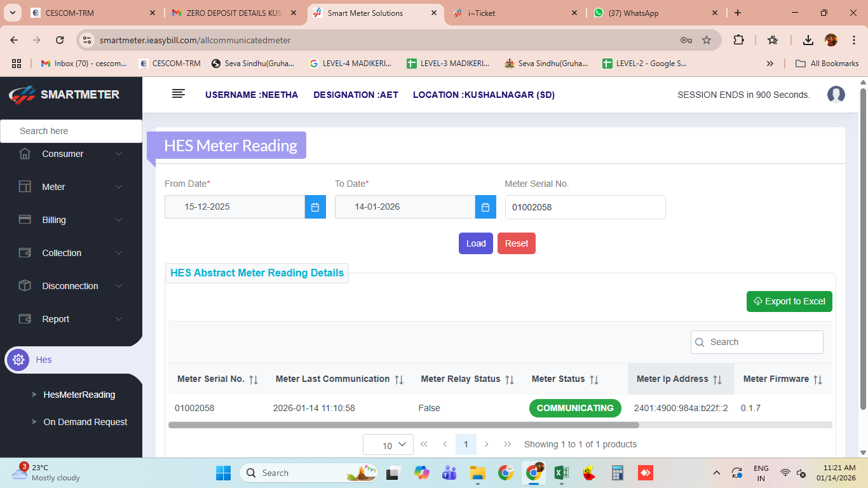The image size is (868, 488).
Task: Open the From Date calendar picker
Action: pyautogui.click(x=315, y=207)
